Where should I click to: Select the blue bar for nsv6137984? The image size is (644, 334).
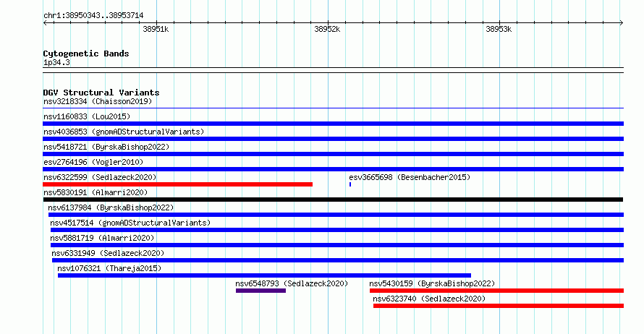336,215
